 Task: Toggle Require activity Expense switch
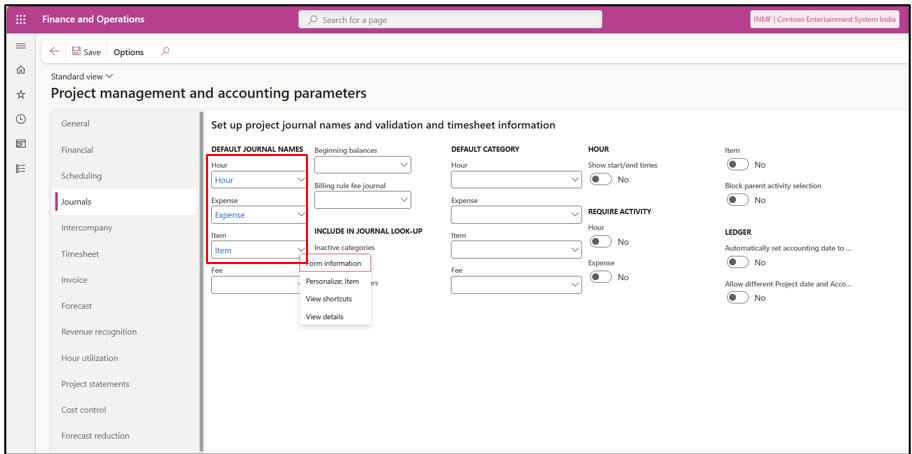[x=600, y=277]
